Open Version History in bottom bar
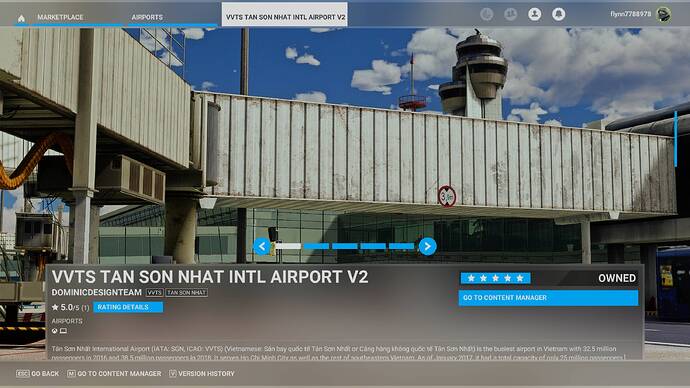This screenshot has height=388, width=690. 202,373
